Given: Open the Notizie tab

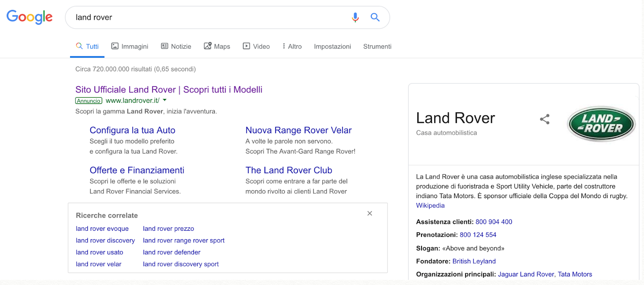Looking at the screenshot, I should (176, 47).
